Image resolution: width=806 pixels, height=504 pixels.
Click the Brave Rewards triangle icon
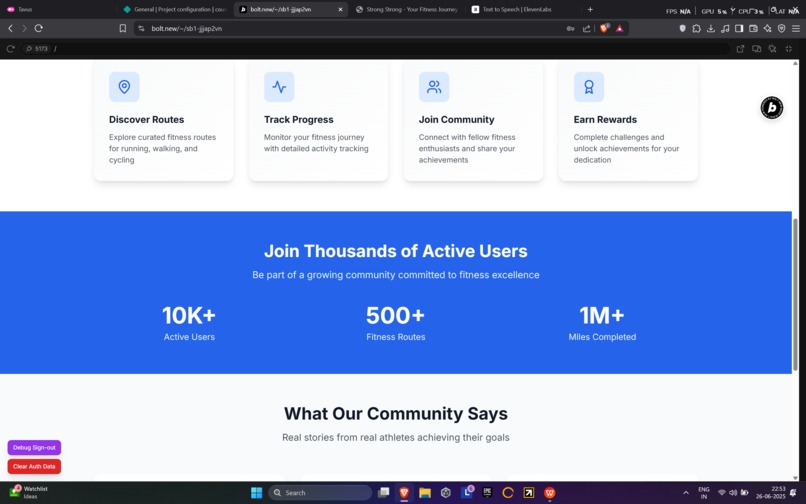tap(620, 28)
